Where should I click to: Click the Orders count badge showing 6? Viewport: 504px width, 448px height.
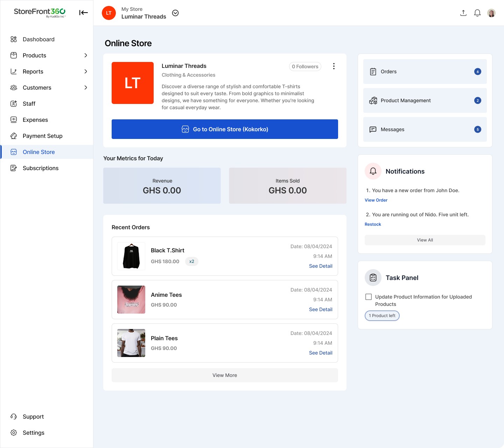coord(478,71)
